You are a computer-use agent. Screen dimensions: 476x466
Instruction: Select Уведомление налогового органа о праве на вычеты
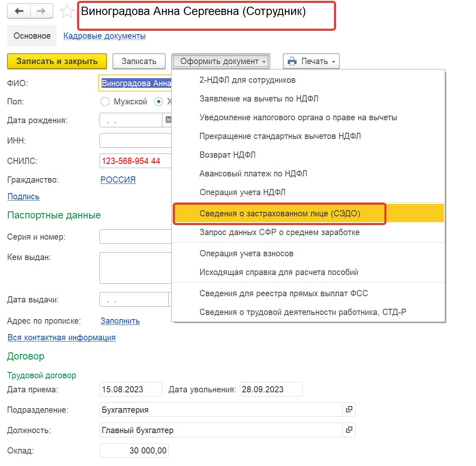[308, 117]
